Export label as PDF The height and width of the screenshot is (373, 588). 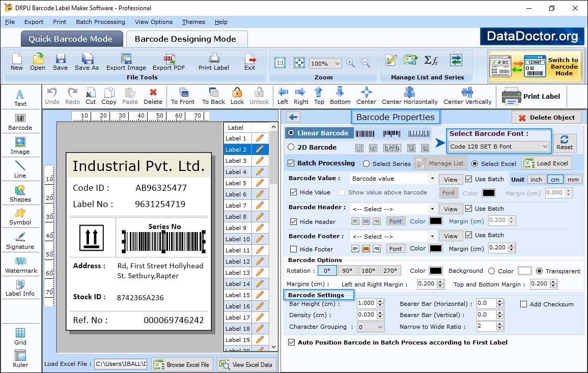click(x=169, y=62)
